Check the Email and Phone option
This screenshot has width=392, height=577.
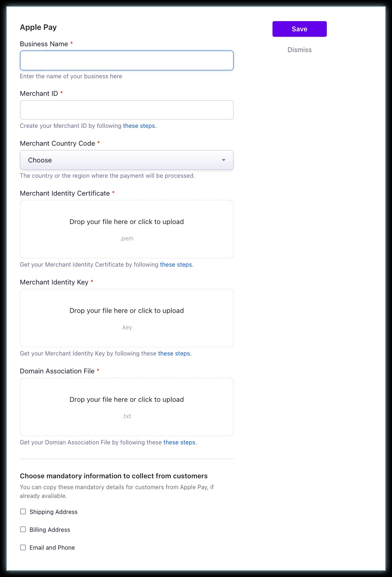tap(23, 547)
